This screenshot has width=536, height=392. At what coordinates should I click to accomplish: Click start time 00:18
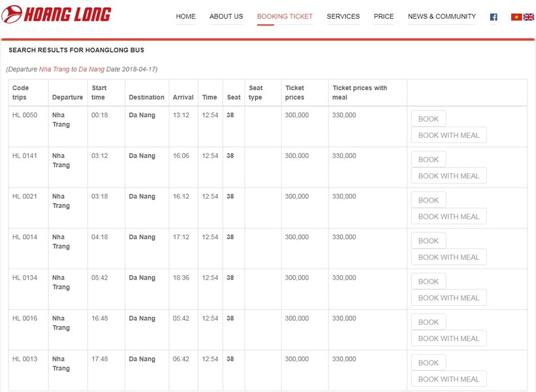coord(99,115)
